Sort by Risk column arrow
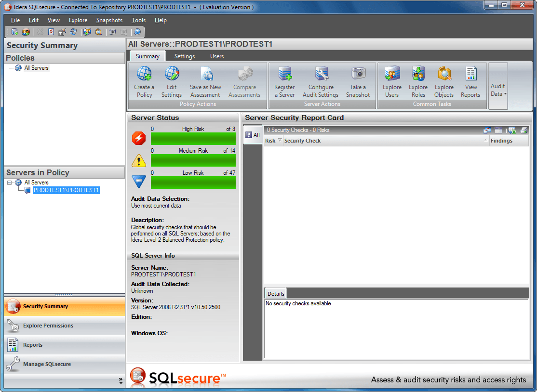The height and width of the screenshot is (392, 537). pos(280,140)
